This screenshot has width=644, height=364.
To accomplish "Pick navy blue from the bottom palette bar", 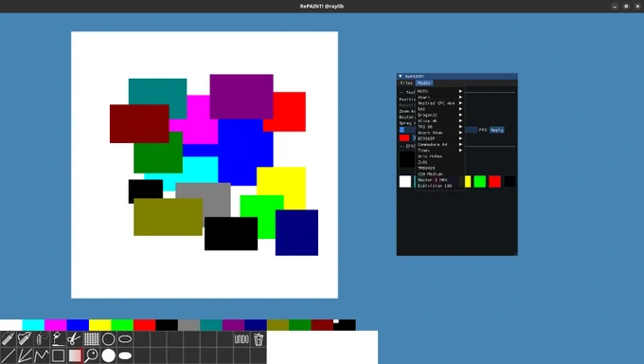I will 256,325.
